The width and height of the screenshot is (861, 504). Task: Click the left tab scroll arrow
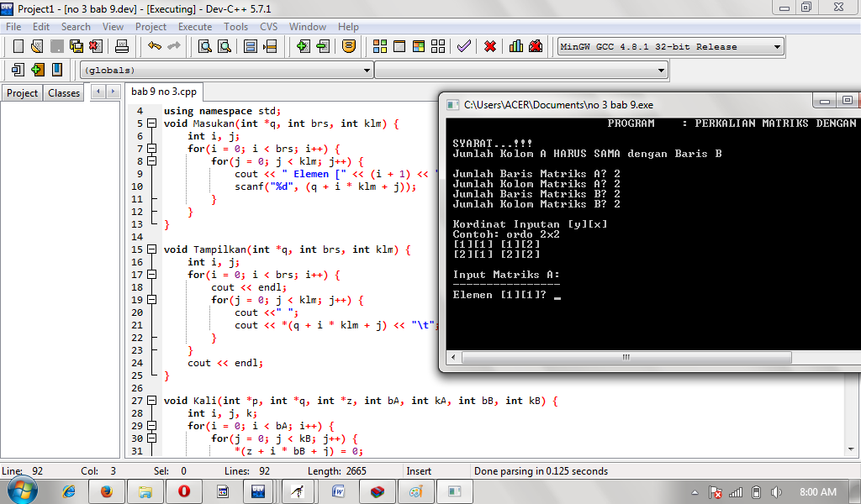(98, 92)
